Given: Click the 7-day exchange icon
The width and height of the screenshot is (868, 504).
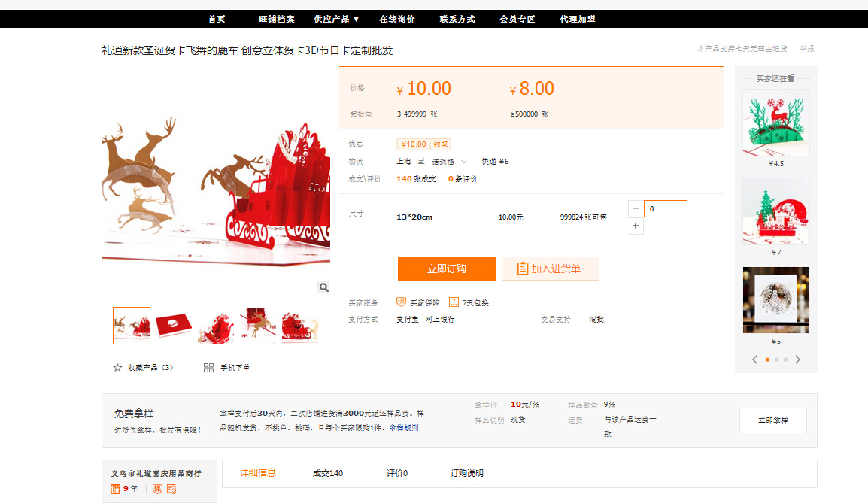Looking at the screenshot, I should pos(454,302).
